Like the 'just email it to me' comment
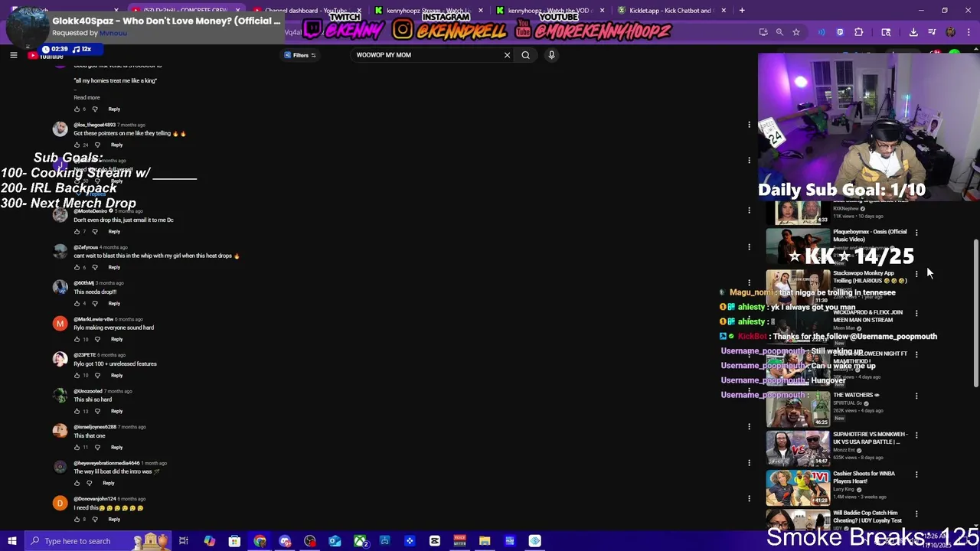The image size is (980, 551). (77, 231)
